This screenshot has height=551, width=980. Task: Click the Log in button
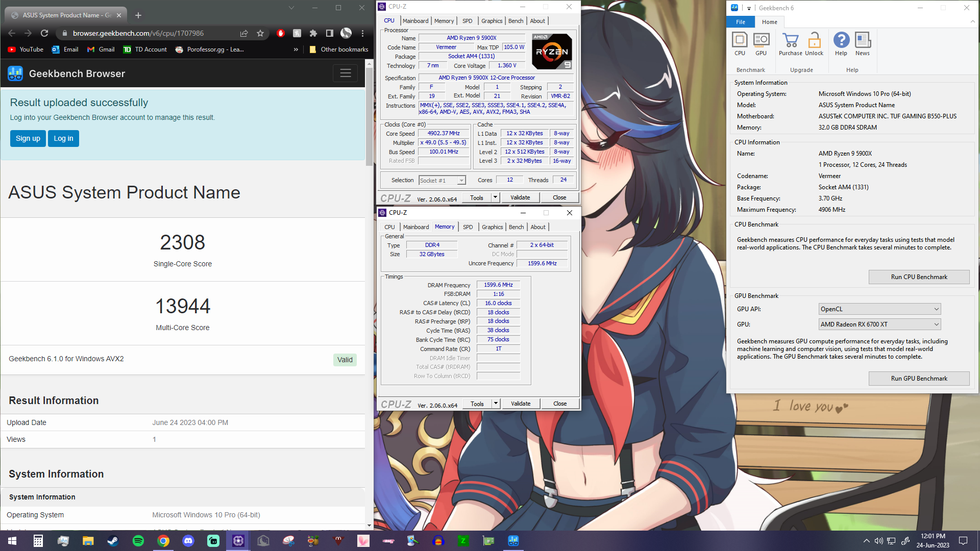coord(63,138)
